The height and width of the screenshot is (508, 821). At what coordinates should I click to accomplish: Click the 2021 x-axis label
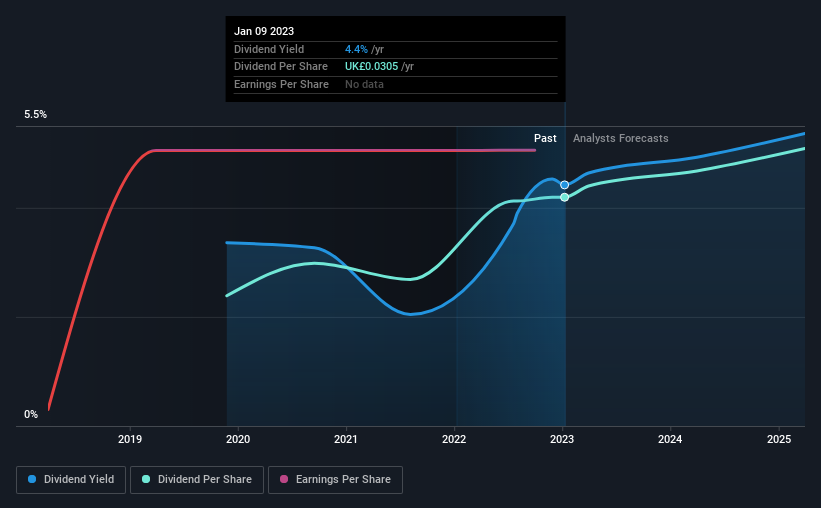pyautogui.click(x=346, y=439)
